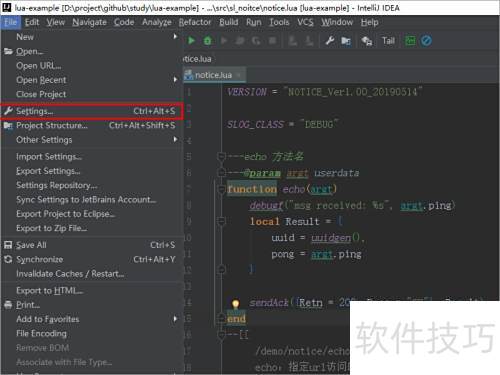Choose Export to Zip File...
Viewport: 500px width, 375px height.
[91, 228]
